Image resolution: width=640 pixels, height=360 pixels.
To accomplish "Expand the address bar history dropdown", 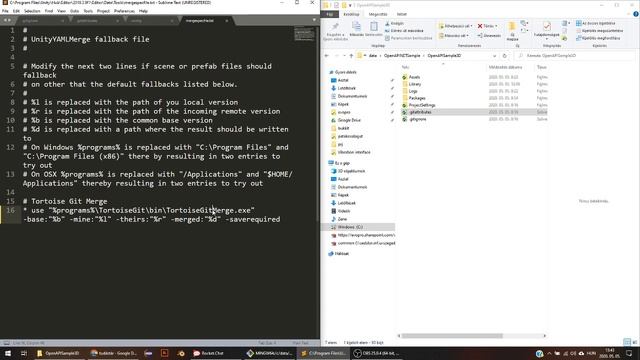I will (x=494, y=56).
